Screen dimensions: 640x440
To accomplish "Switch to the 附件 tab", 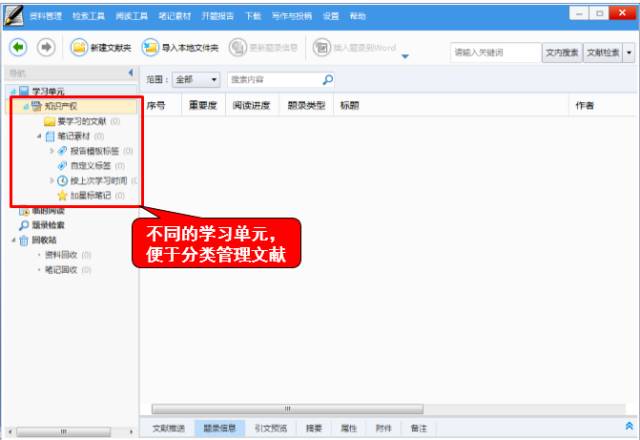I will [383, 428].
